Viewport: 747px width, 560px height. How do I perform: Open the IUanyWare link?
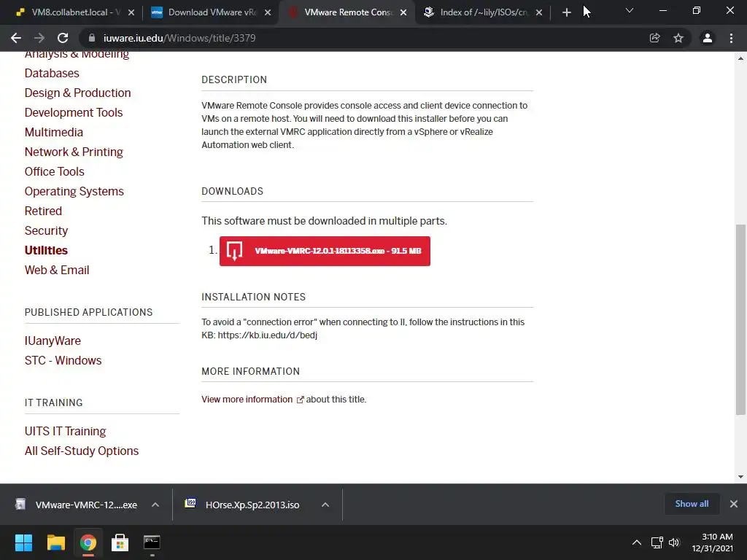53,341
